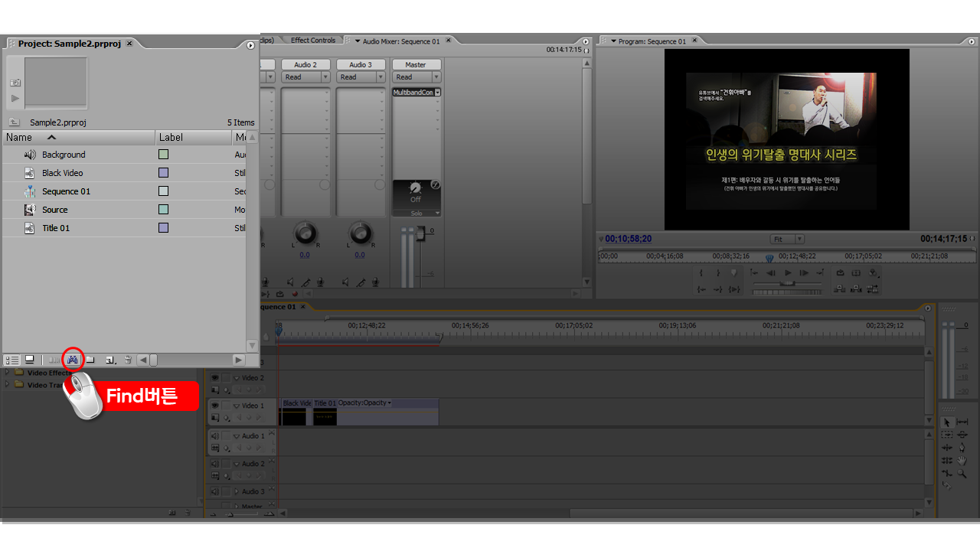
Task: Select the Rate Stretch tool
Action: coord(947,471)
